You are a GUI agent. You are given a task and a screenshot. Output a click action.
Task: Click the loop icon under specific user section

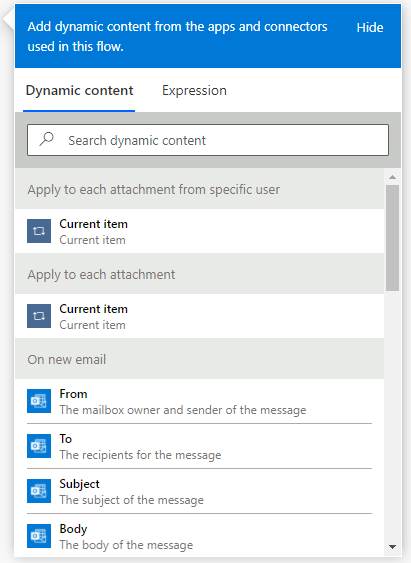(x=39, y=231)
